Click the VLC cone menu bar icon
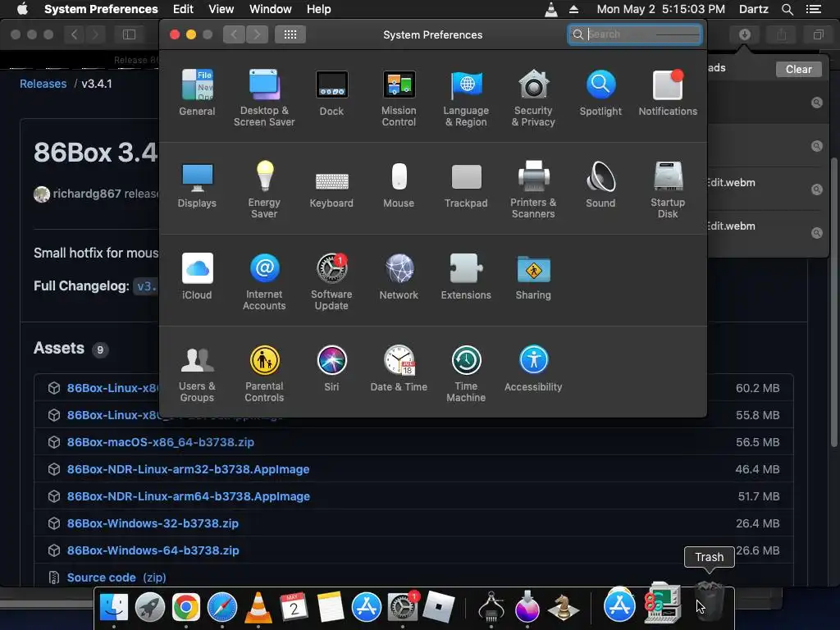 pyautogui.click(x=550, y=9)
